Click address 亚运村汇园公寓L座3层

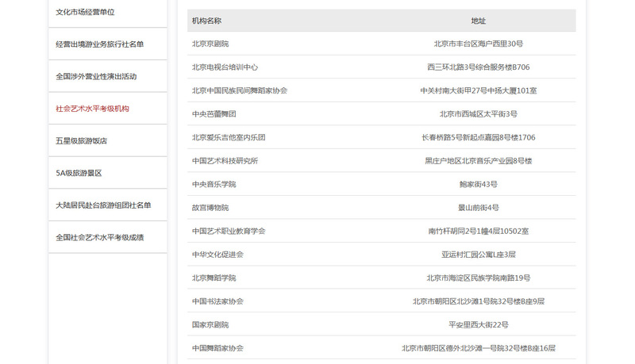[479, 255]
